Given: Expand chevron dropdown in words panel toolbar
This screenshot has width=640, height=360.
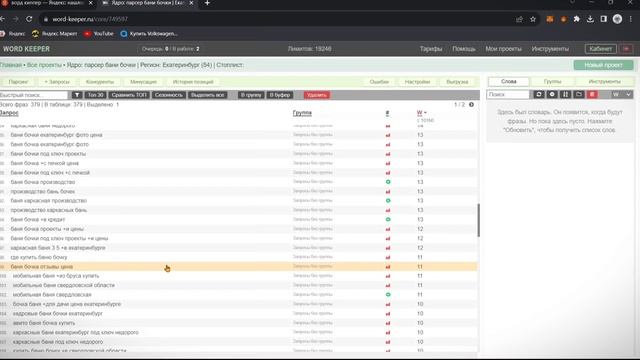Looking at the screenshot, I should [x=629, y=94].
